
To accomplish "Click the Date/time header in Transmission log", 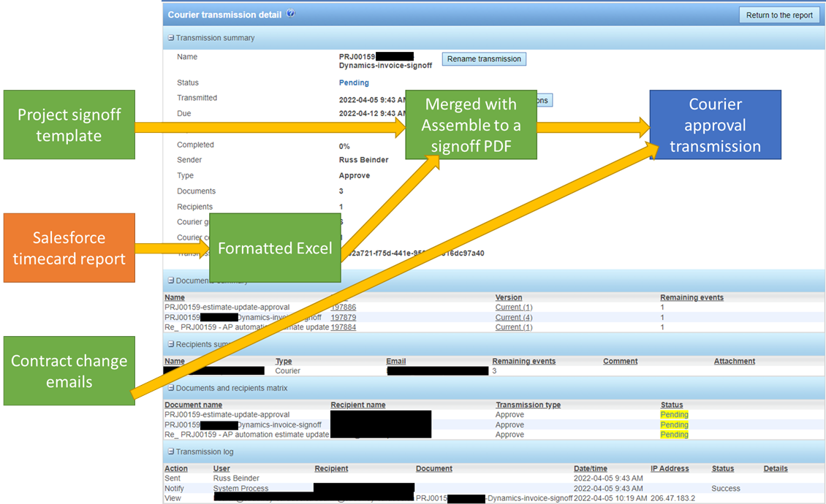I will 591,468.
